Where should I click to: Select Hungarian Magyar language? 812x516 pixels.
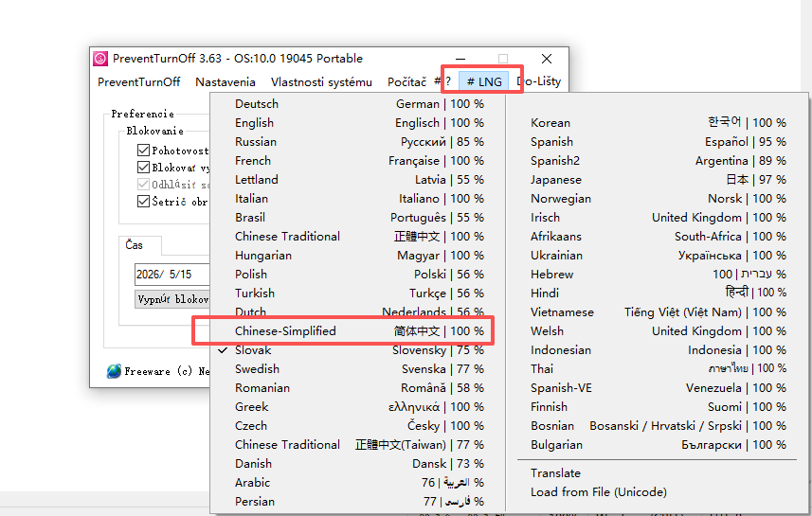[357, 255]
